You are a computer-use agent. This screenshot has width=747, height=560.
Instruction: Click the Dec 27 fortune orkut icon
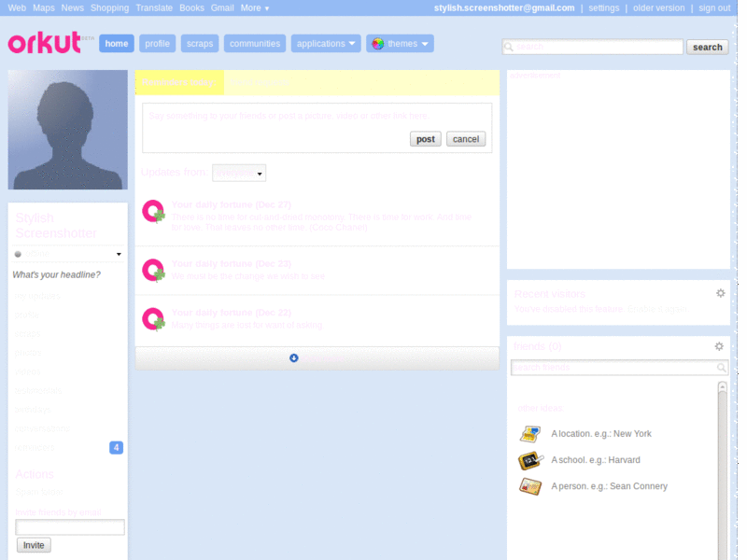(153, 212)
